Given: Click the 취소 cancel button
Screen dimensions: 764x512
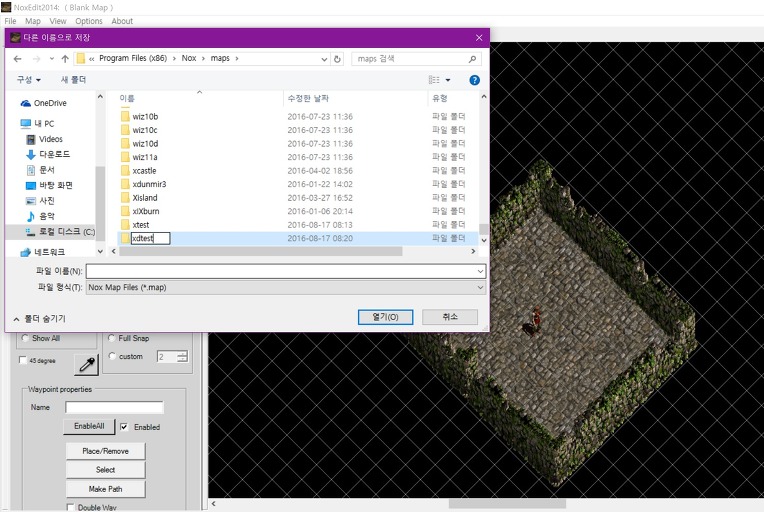Looking at the screenshot, I should tap(449, 317).
